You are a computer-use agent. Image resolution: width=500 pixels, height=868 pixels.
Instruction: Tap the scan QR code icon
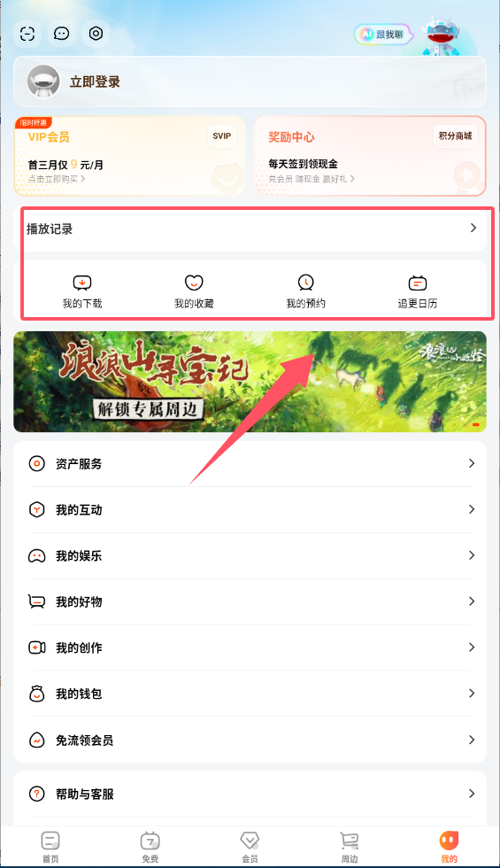tap(27, 34)
